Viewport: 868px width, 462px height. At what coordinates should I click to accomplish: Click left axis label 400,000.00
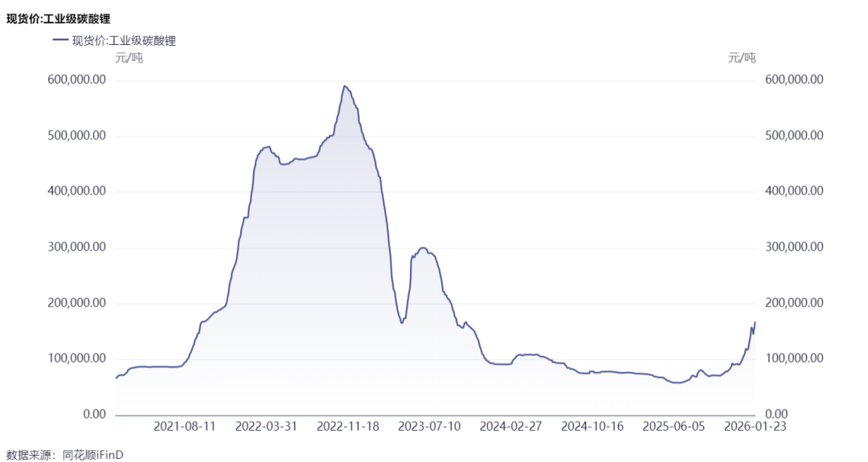point(76,191)
